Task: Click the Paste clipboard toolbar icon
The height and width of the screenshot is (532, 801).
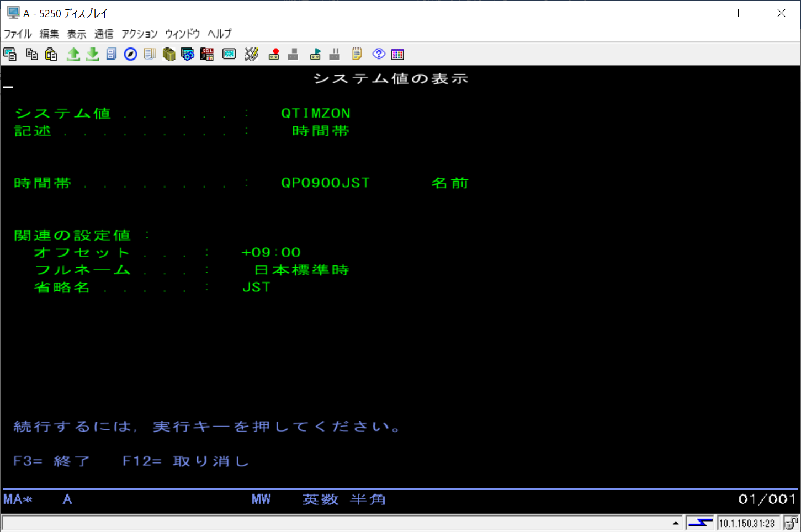Action: point(51,54)
